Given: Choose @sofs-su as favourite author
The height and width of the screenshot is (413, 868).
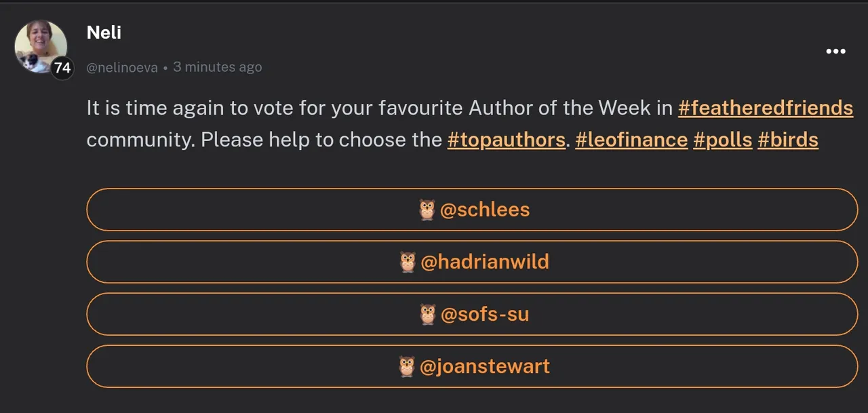Looking at the screenshot, I should coord(485,314).
